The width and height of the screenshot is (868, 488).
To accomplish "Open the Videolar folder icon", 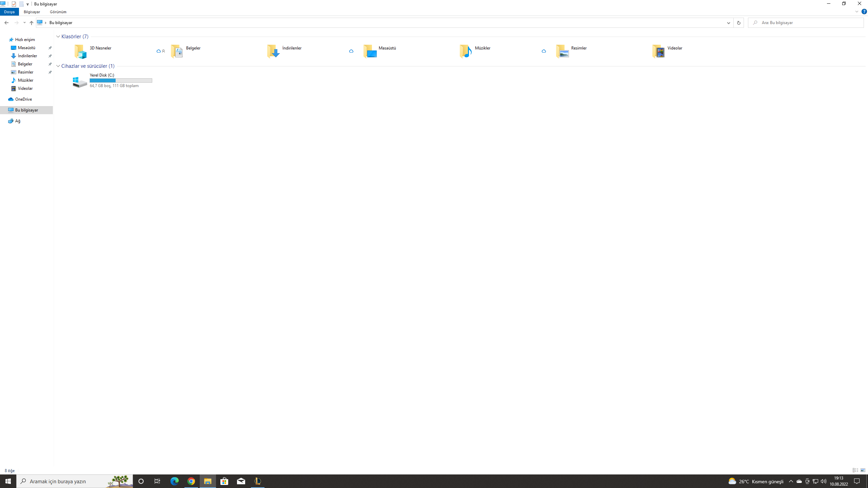I will 658,51.
